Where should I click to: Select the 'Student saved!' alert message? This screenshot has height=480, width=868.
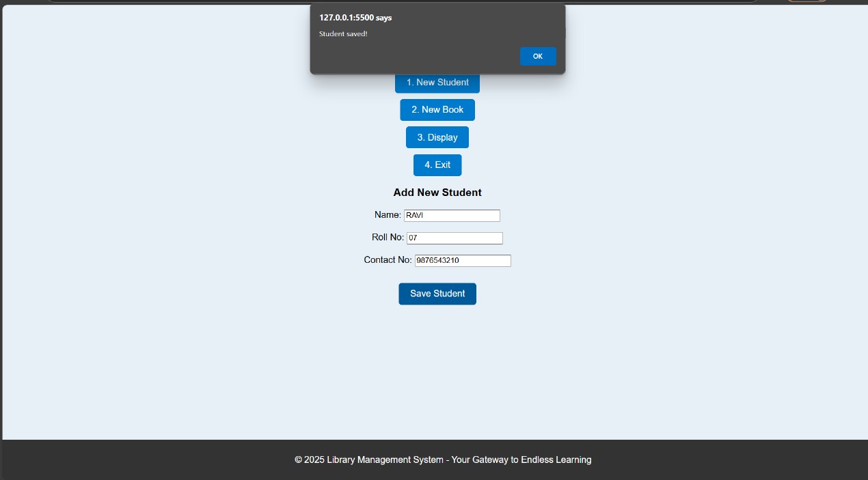[343, 33]
